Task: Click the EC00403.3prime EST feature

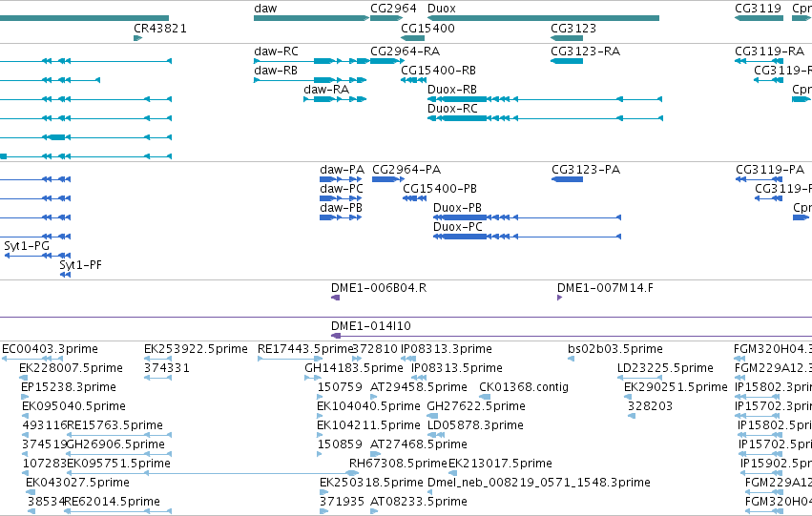Action: click(x=32, y=358)
